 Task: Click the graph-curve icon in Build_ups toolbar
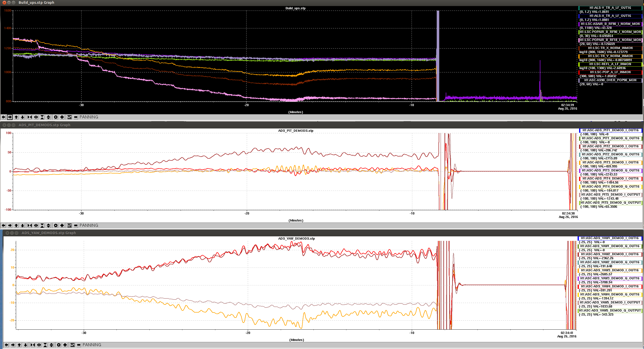tap(69, 117)
